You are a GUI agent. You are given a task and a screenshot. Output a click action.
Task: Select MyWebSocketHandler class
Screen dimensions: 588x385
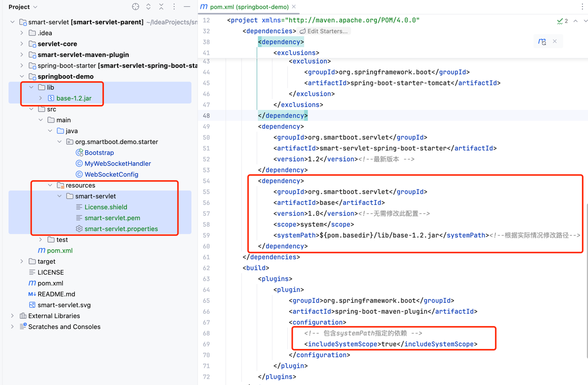point(118,164)
